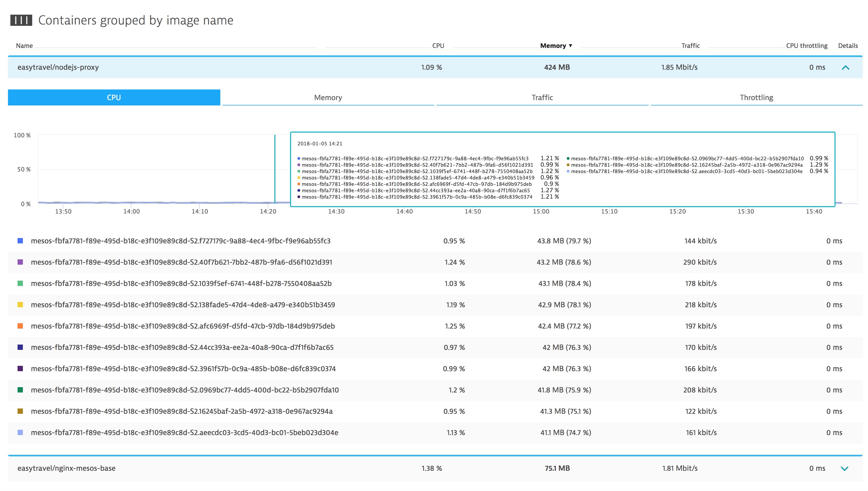
Task: Click the olive swatch for container 16245baf
Action: pyautogui.click(x=20, y=411)
